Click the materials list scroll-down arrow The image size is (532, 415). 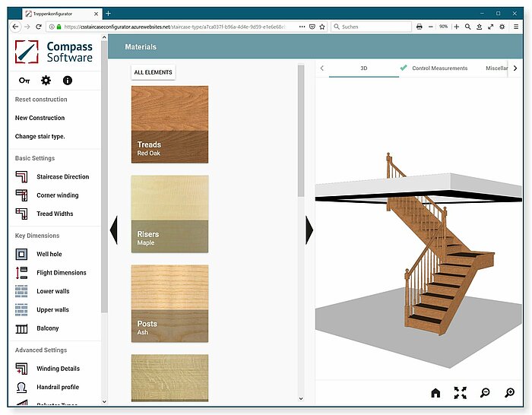coord(301,399)
